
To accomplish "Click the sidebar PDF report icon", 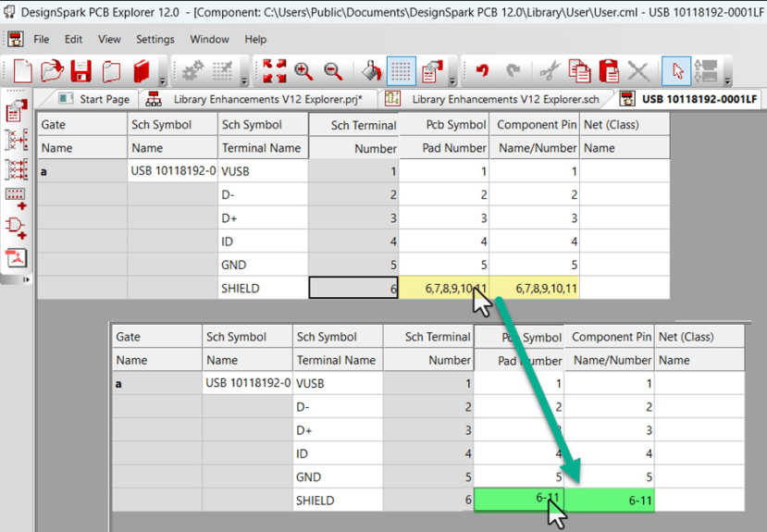I will pos(16,258).
